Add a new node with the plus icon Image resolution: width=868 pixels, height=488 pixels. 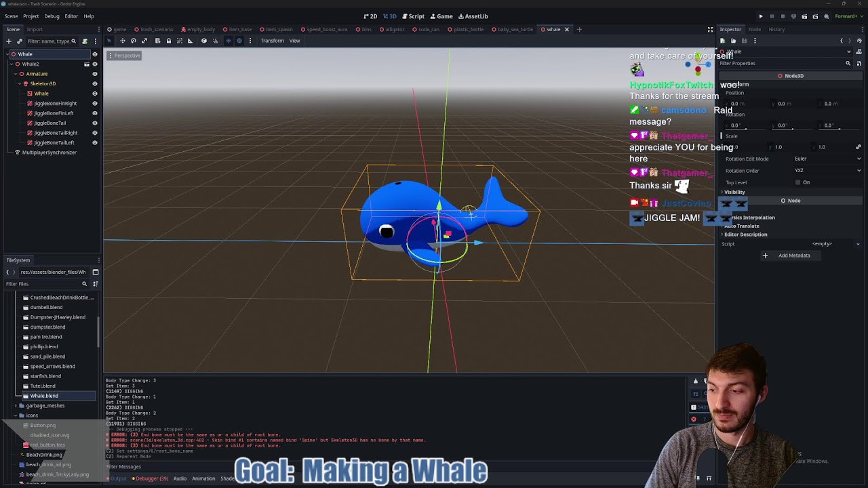[9, 41]
